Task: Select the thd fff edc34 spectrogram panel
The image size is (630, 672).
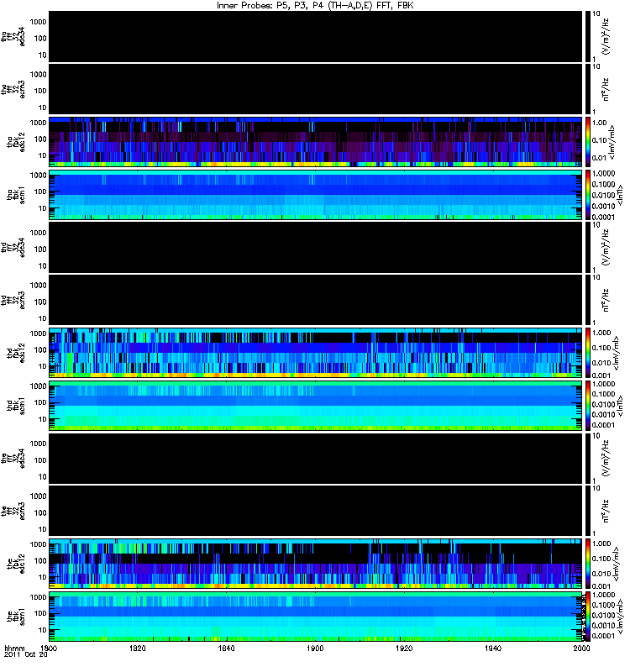Action: point(315,247)
